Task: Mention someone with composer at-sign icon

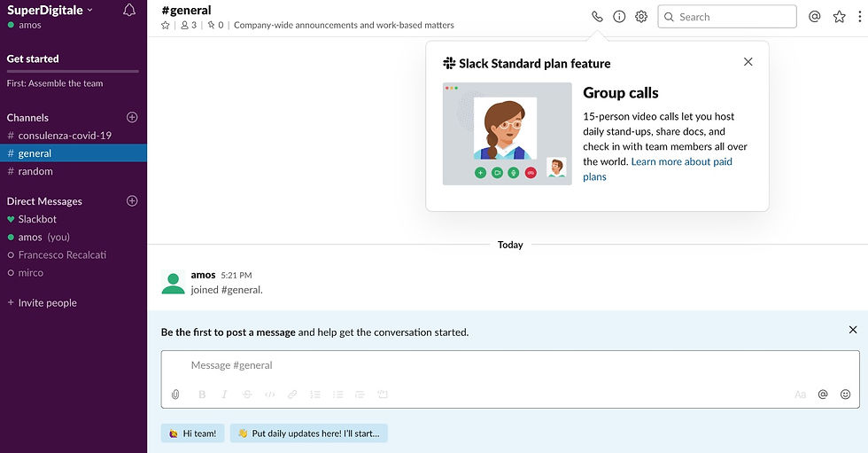Action: [823, 394]
